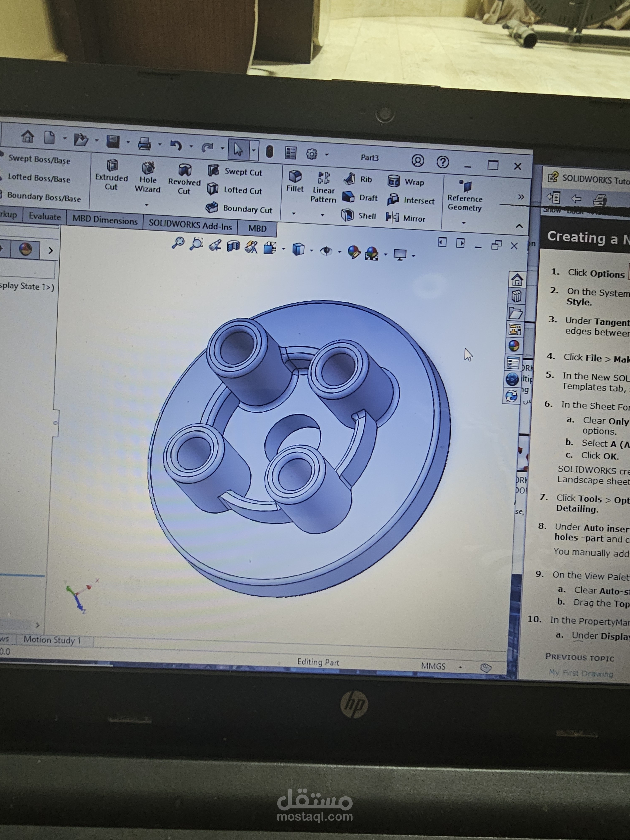The height and width of the screenshot is (840, 630).
Task: Open View Settings monitor icon
Action: pos(400,255)
